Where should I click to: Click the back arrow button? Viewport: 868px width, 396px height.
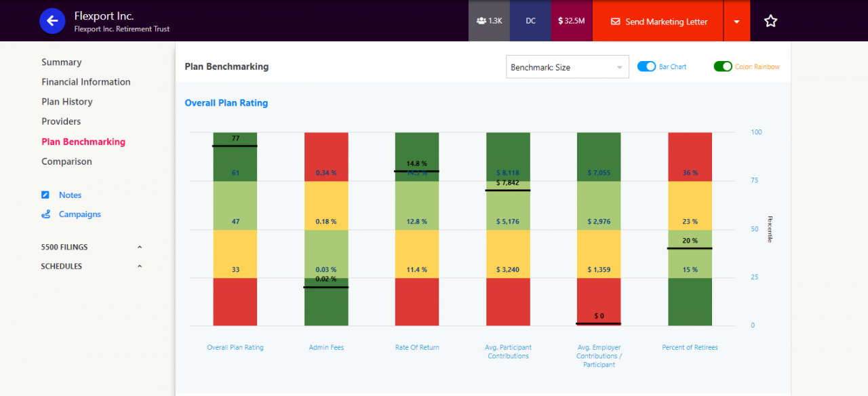click(x=52, y=21)
